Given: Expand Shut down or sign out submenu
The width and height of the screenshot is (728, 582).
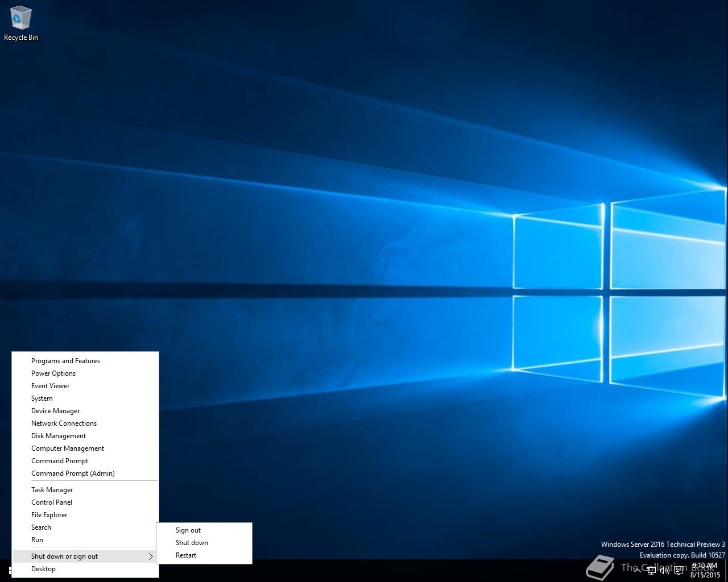Looking at the screenshot, I should pyautogui.click(x=85, y=556).
